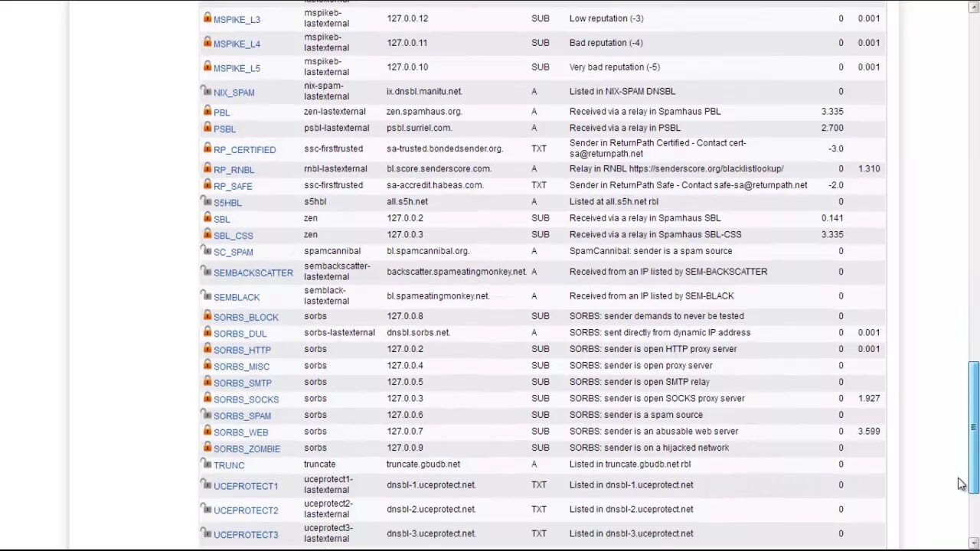Select the PBL score value 3.335

832,111
